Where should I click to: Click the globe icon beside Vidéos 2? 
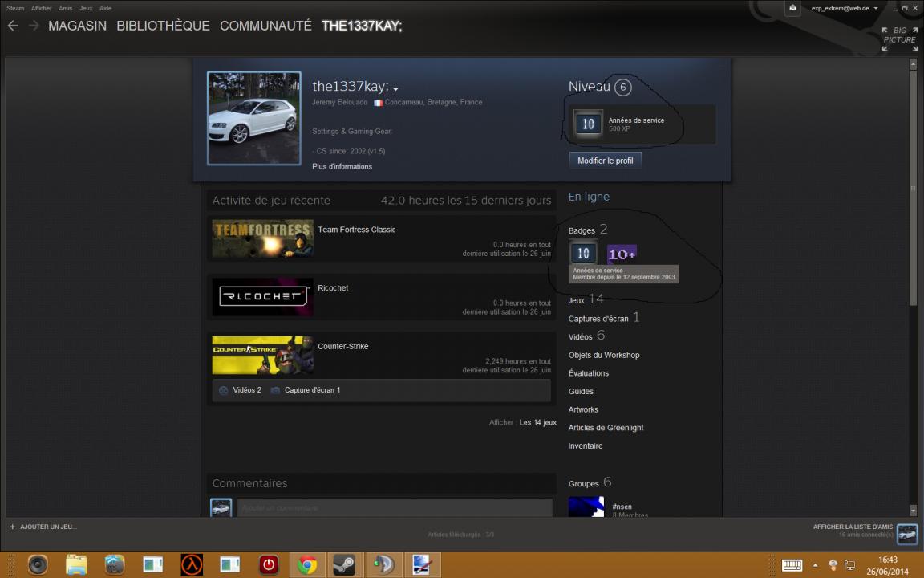tap(223, 390)
